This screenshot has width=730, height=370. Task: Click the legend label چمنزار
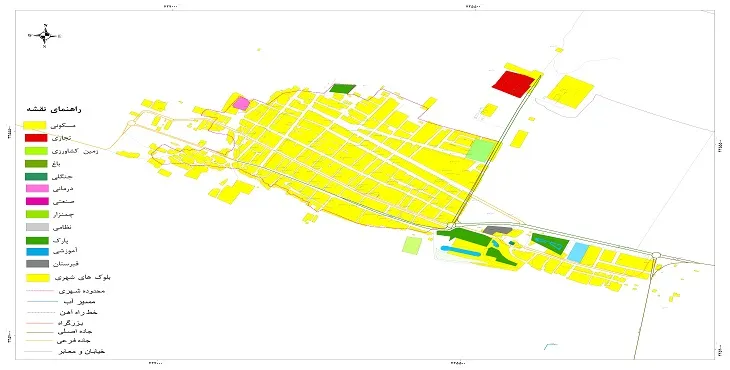63,215
